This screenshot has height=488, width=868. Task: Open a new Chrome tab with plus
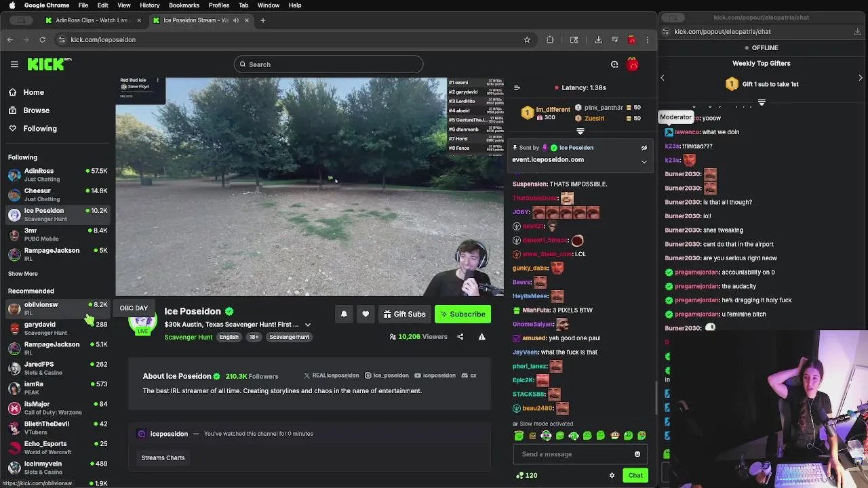click(x=263, y=20)
